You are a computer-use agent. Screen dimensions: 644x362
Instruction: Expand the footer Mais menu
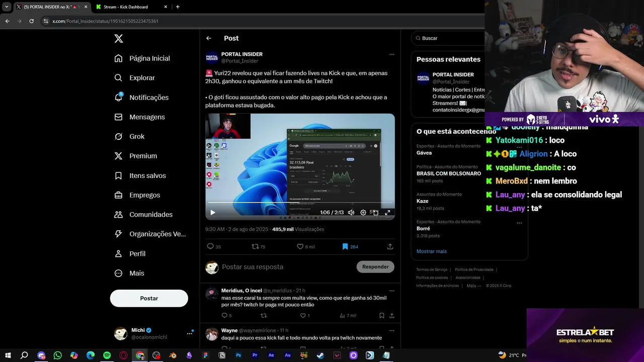click(473, 286)
